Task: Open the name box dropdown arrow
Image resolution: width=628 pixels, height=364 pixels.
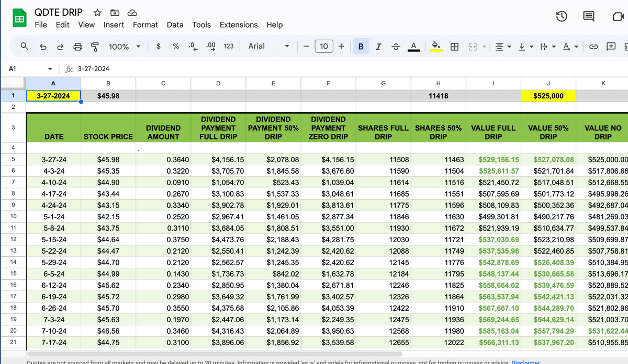Action: pyautogui.click(x=50, y=69)
